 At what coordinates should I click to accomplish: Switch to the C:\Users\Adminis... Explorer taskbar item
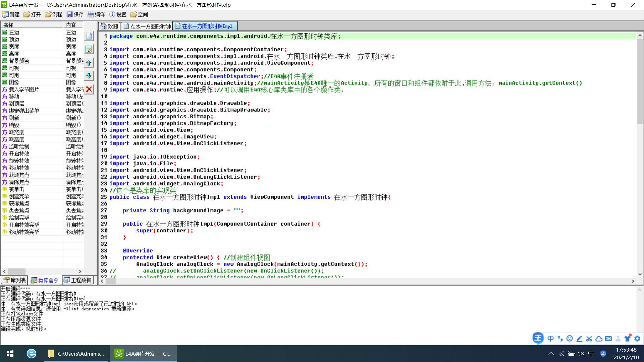(x=76, y=354)
